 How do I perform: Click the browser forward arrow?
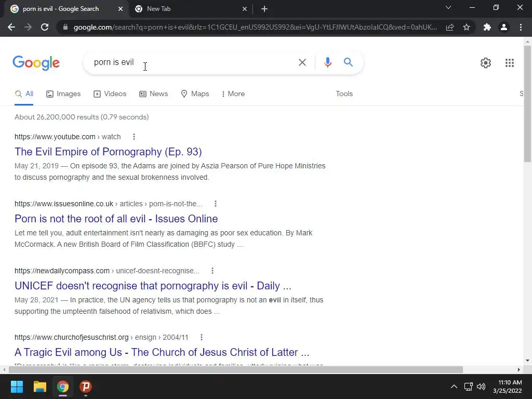tap(28, 27)
